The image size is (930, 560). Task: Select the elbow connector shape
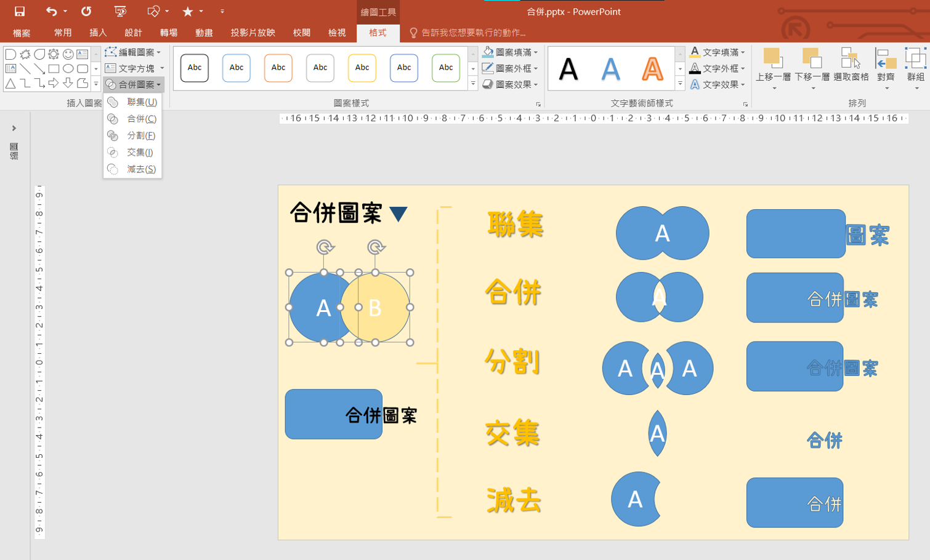[x=25, y=82]
